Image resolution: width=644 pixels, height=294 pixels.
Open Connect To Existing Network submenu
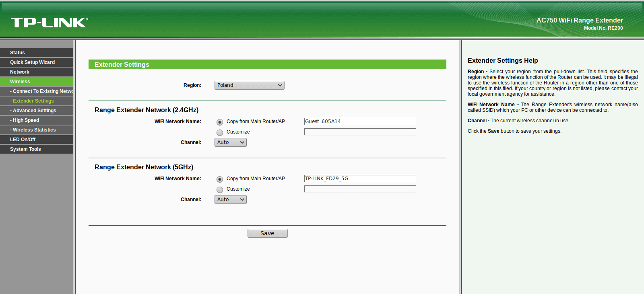pos(37,91)
